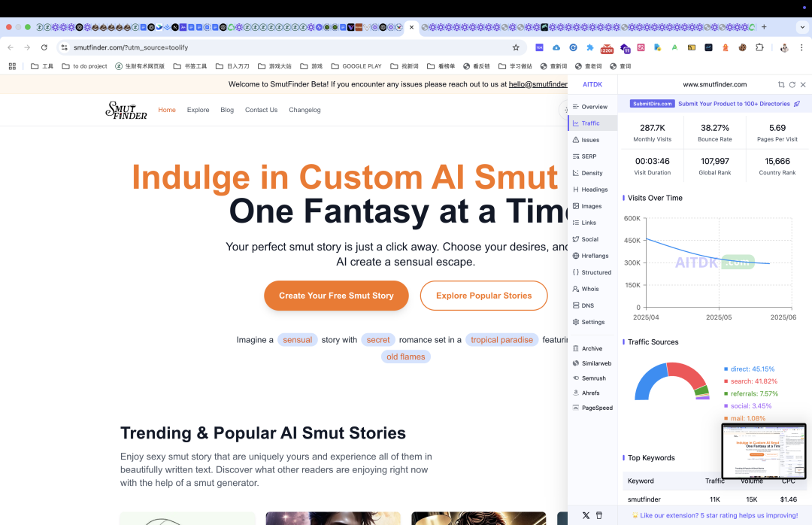Open the Blog page
Viewport: 812px width, 525px height.
click(227, 110)
